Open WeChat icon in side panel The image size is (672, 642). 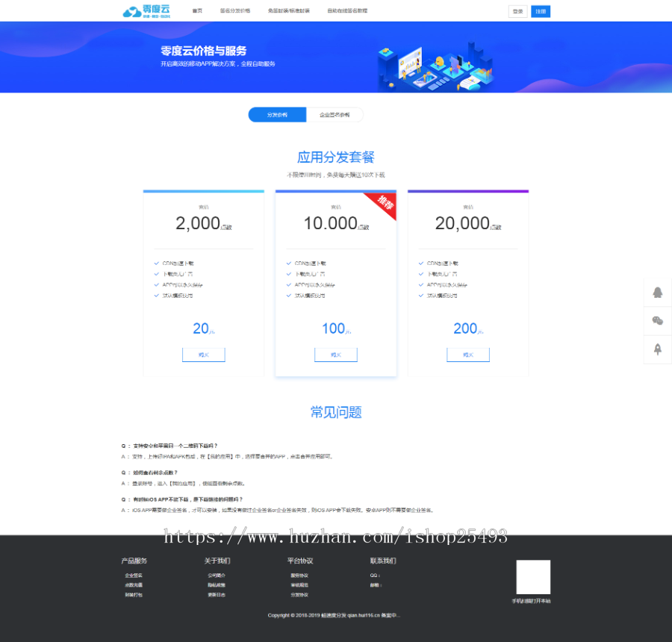click(657, 321)
